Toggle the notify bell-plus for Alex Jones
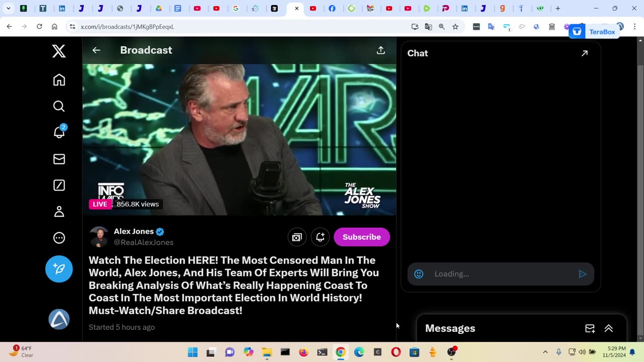This screenshot has height=362, width=644. click(x=320, y=237)
